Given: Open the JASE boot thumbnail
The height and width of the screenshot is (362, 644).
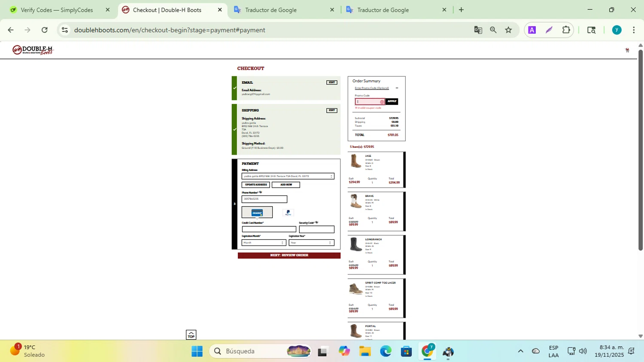Looking at the screenshot, I should pos(355,161).
